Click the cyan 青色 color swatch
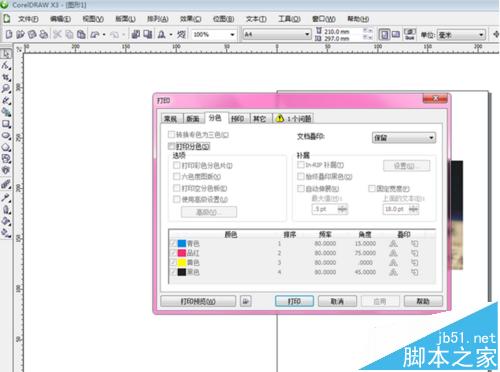The image size is (500, 372). click(x=182, y=244)
